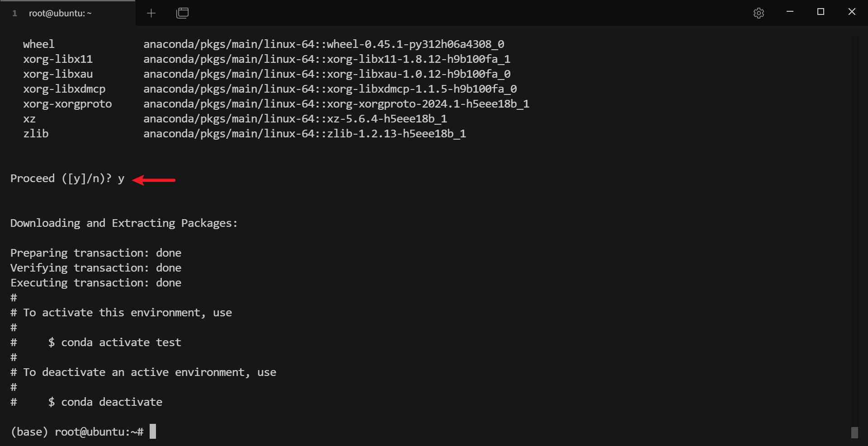Image resolution: width=868 pixels, height=446 pixels.
Task: Click the "zlib" package name
Action: [36, 134]
